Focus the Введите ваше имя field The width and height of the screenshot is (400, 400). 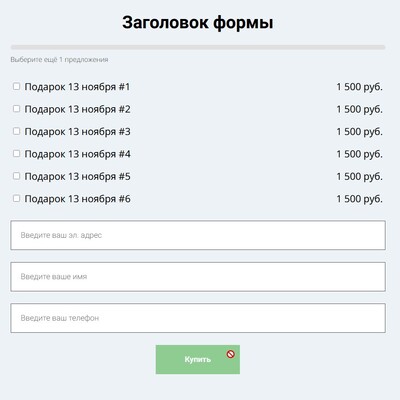click(198, 277)
